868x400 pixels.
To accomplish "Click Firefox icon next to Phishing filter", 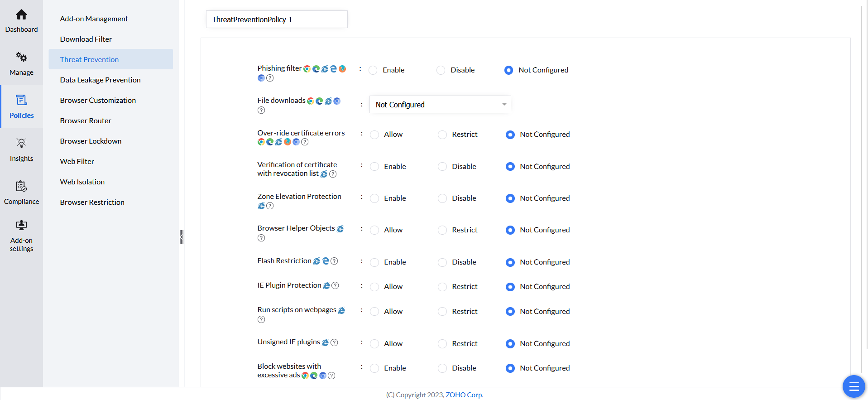I will pos(342,69).
